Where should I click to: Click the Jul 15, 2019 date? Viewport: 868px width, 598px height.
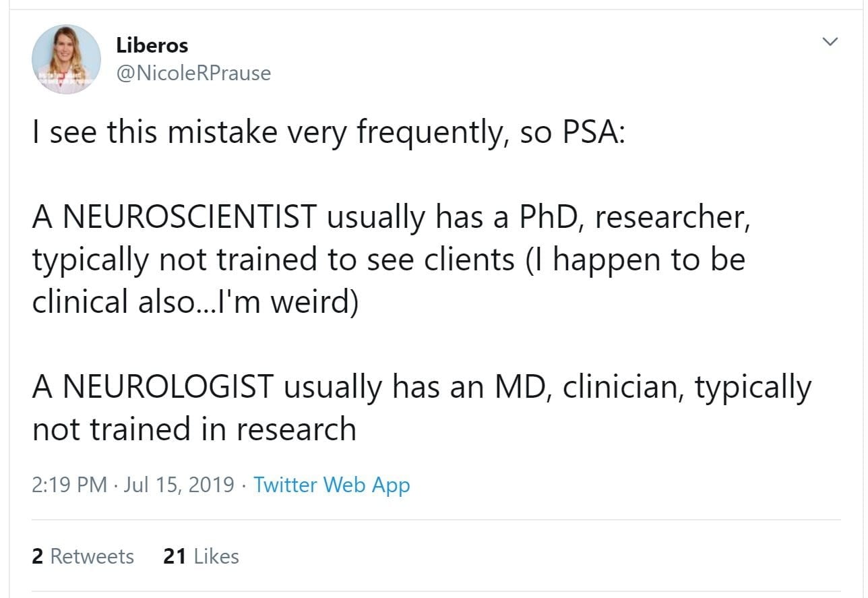[x=178, y=485]
